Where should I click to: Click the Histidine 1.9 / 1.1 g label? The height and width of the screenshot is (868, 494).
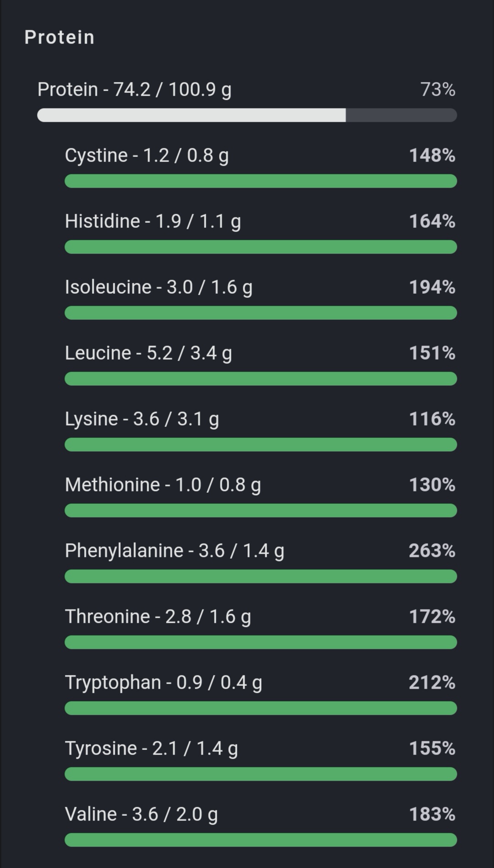pyautogui.click(x=153, y=221)
